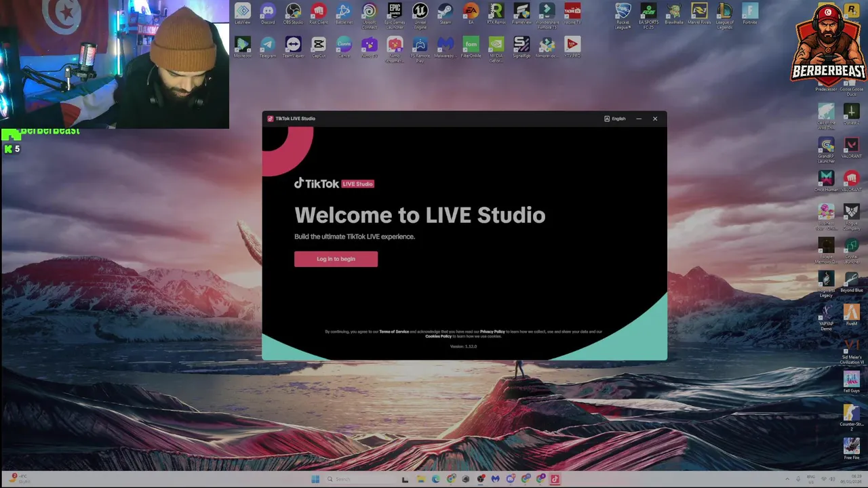
Task: Close the TikTok LIVE Studio window
Action: tap(655, 119)
